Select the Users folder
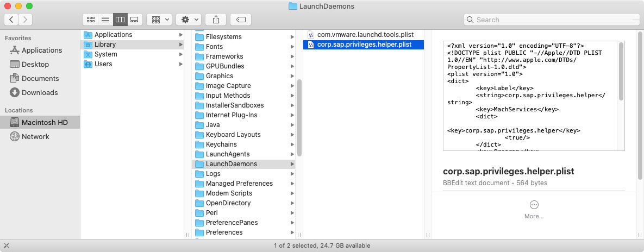The width and height of the screenshot is (644, 252). pyautogui.click(x=133, y=64)
